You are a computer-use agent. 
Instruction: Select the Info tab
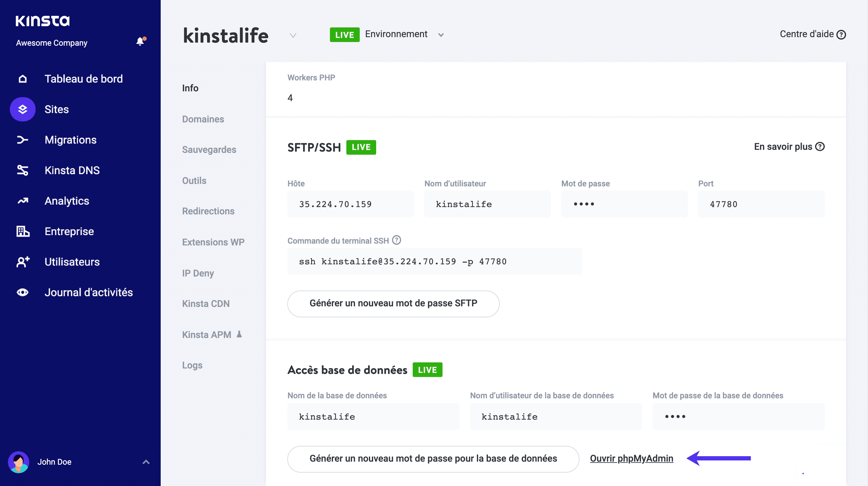coord(190,88)
